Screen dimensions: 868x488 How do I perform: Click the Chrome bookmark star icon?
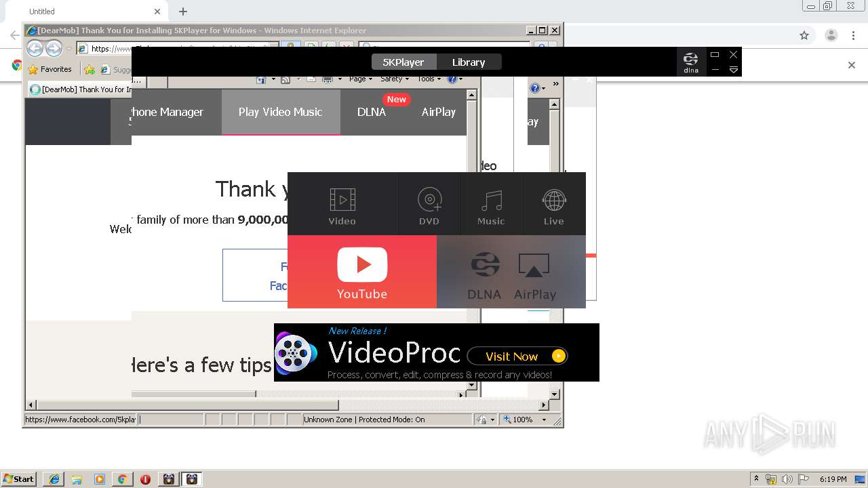pyautogui.click(x=804, y=35)
